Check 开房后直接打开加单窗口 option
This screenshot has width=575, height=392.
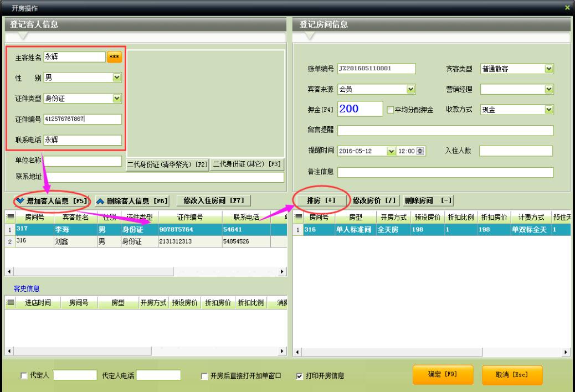coord(204,376)
